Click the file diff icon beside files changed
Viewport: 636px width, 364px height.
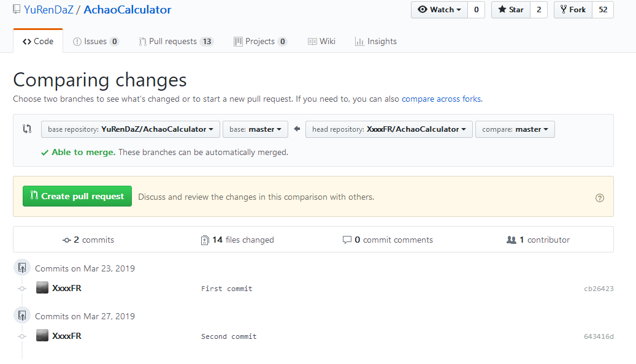[x=205, y=240]
